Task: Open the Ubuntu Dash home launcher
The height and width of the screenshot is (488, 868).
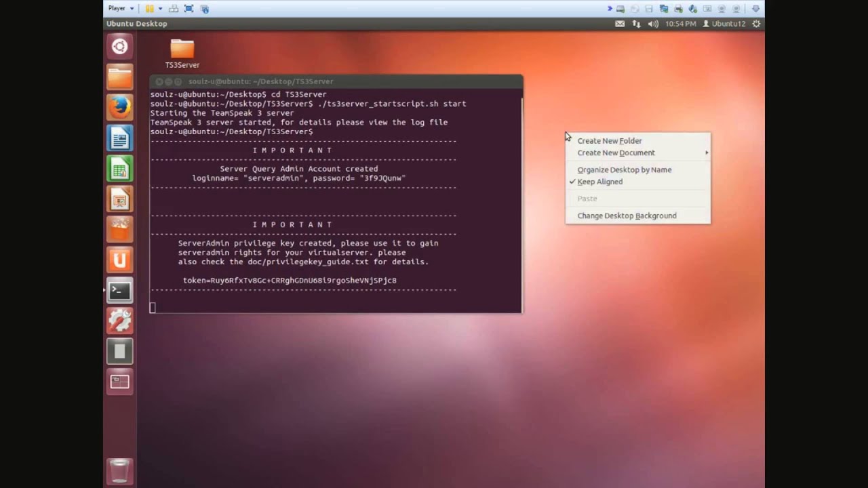Action: tap(119, 47)
